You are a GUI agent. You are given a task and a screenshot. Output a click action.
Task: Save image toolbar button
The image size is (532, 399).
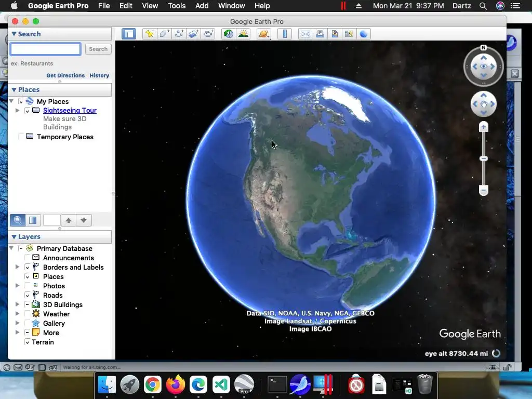coord(335,34)
